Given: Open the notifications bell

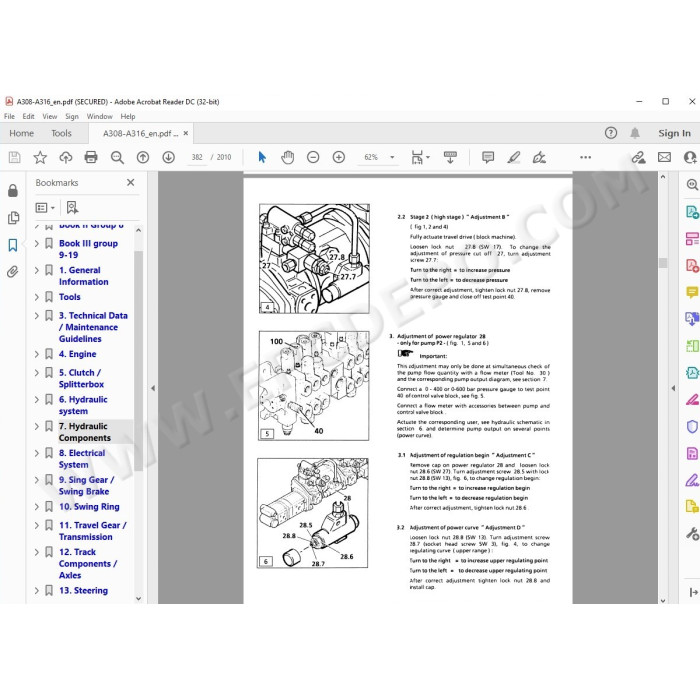Looking at the screenshot, I should (x=635, y=133).
